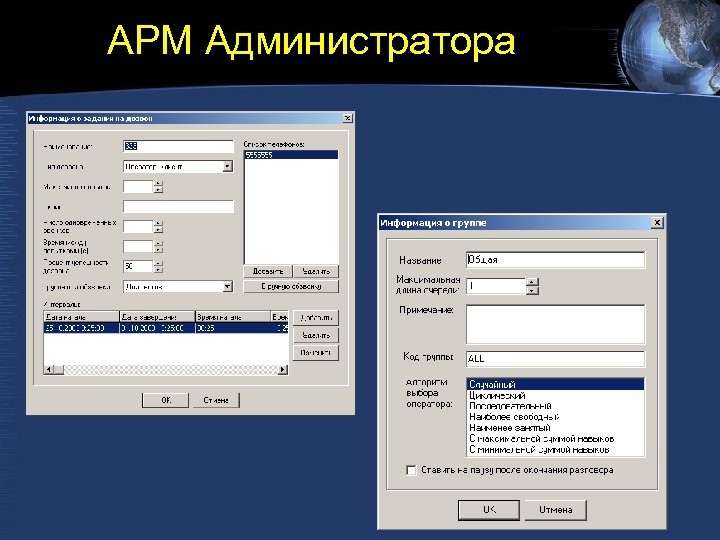The width and height of the screenshot is (720, 540).
Task: Confirm group info dialog with OK
Action: (489, 510)
